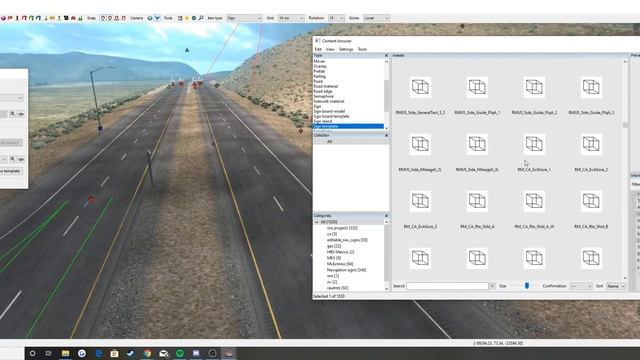
Task: Collapse the All [1030] categories tree node
Action: (x=317, y=222)
